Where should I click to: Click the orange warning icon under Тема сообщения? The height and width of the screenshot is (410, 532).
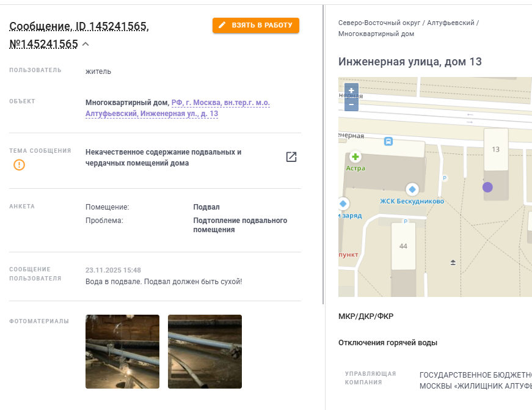tap(19, 165)
